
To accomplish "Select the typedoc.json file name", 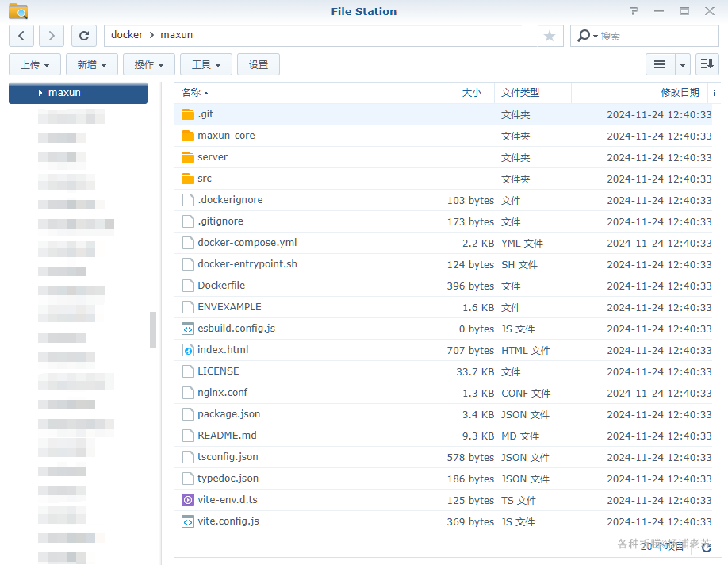I will (x=228, y=479).
